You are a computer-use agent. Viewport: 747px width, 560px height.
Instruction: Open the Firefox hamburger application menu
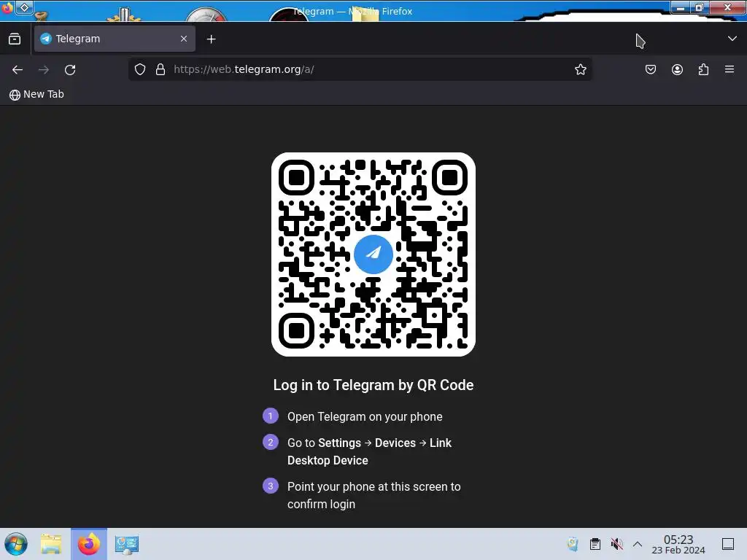pyautogui.click(x=729, y=69)
